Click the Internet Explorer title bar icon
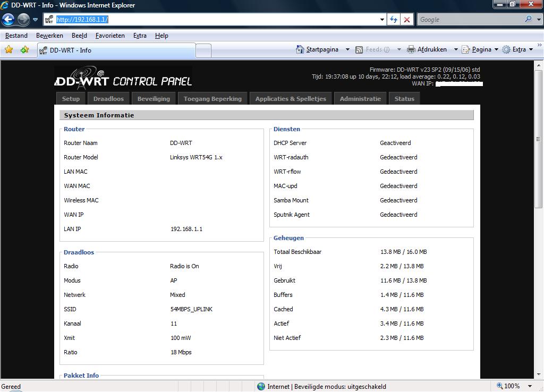Viewport: 544px width, 392px height. point(4,5)
